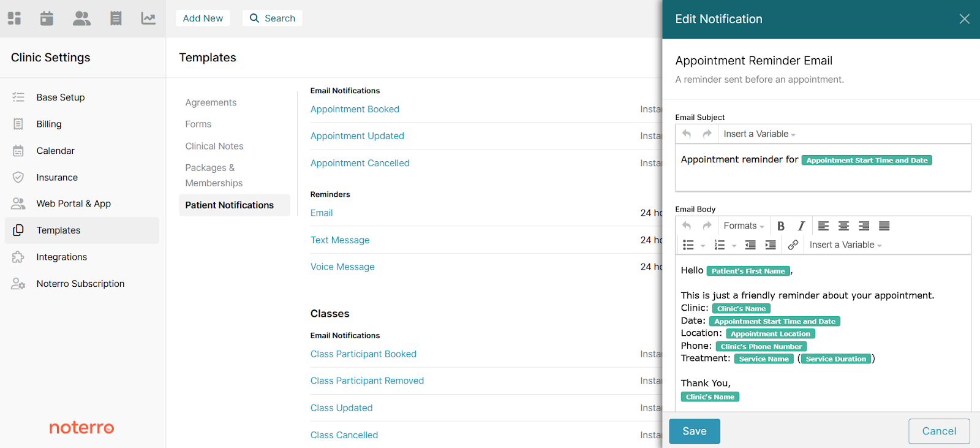Toggle italic formatting

click(x=801, y=226)
